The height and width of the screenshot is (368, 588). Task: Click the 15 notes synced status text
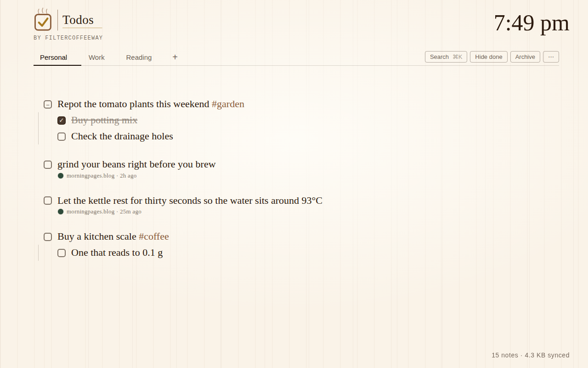pyautogui.click(x=531, y=355)
